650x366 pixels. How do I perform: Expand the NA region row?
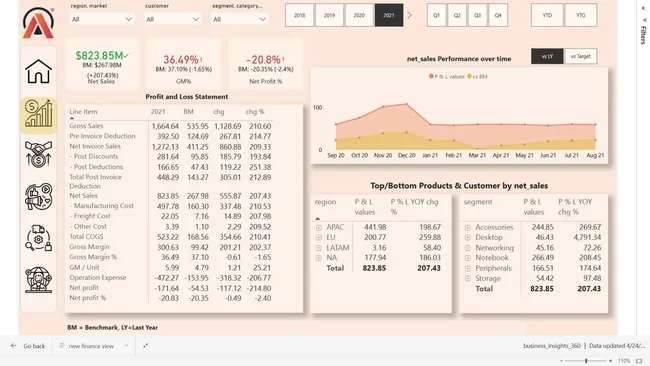click(x=318, y=258)
